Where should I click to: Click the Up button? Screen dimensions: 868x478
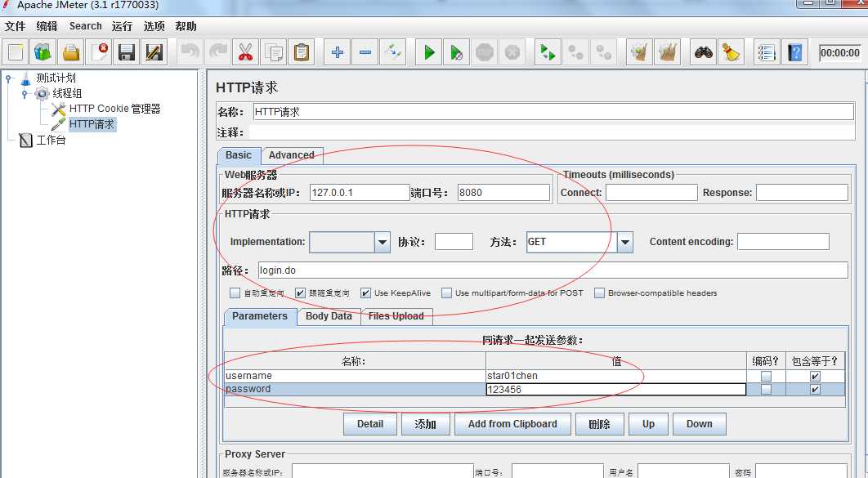[x=648, y=424]
